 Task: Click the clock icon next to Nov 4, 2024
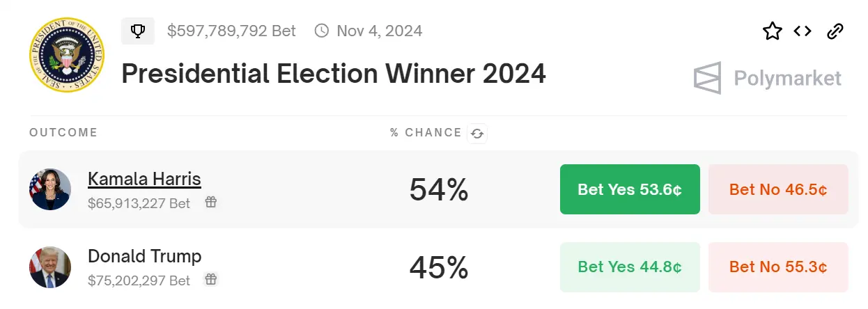point(321,31)
